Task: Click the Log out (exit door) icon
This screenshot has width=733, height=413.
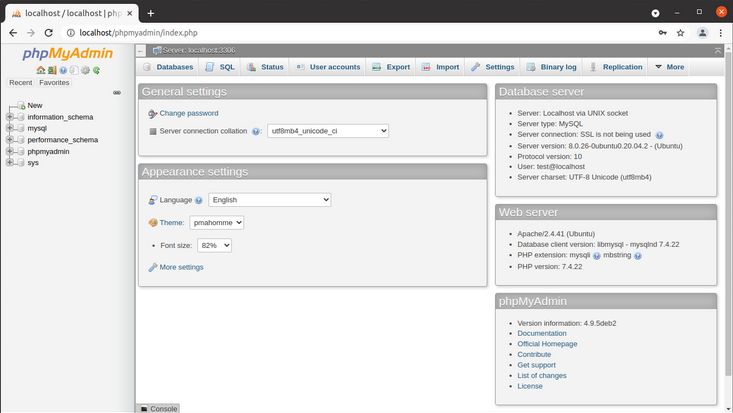Action: pos(52,70)
